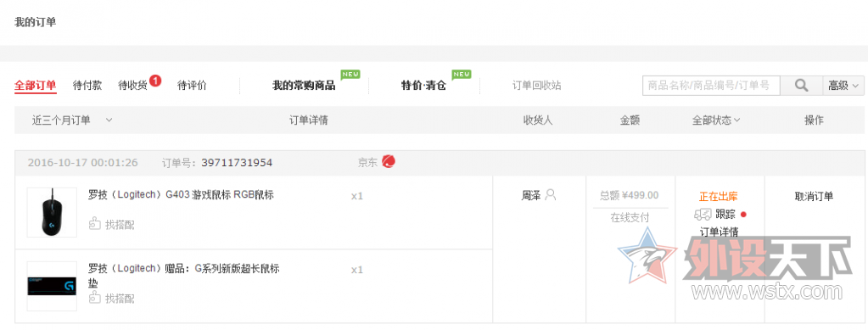Open order number 39711731954
The image size is (868, 330).
pyautogui.click(x=237, y=162)
